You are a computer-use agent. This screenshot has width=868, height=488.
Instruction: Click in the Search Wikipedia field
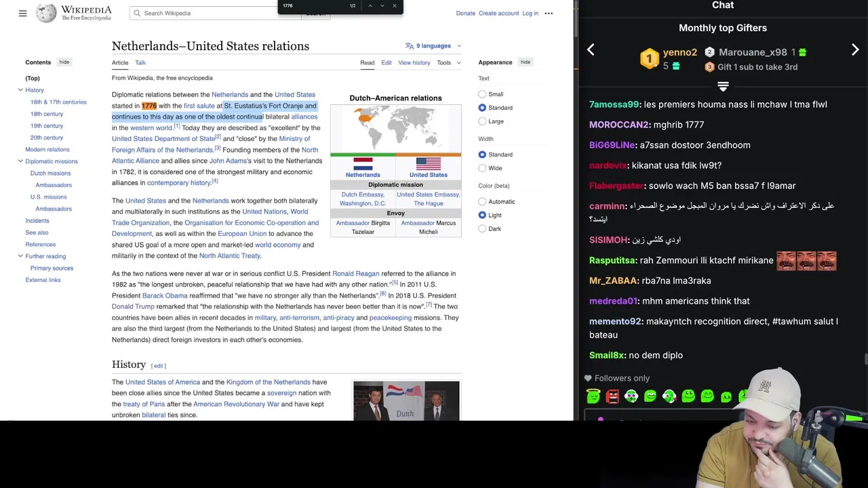click(x=217, y=13)
